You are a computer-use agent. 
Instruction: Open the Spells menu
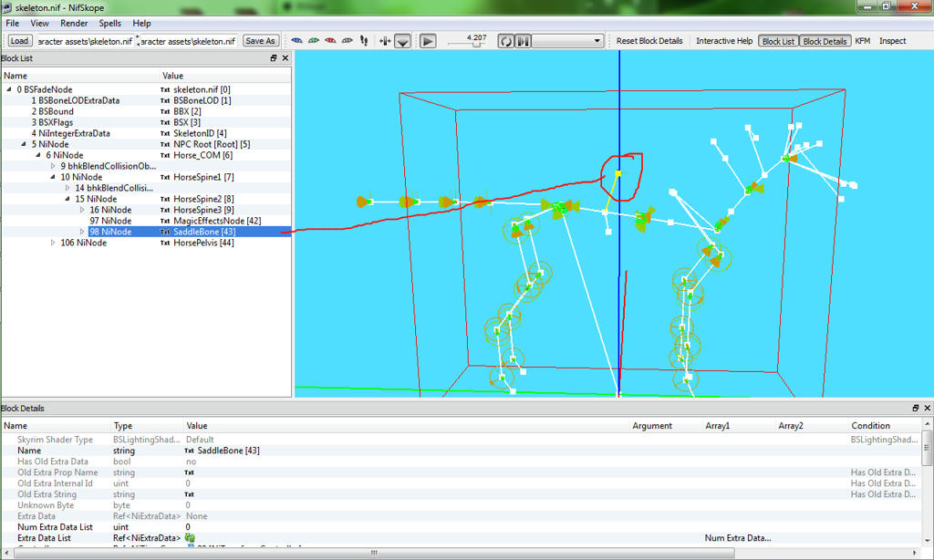coord(109,23)
